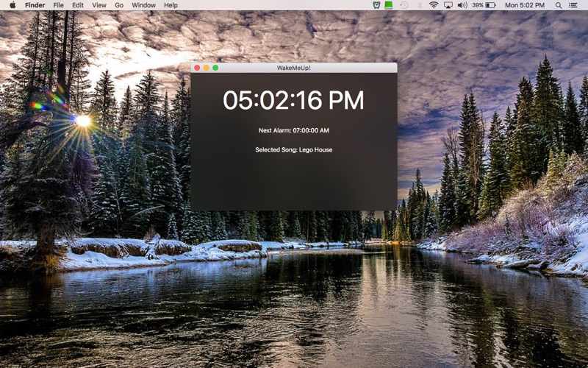The width and height of the screenshot is (588, 368).
Task: Open the Finder menu
Action: [35, 5]
